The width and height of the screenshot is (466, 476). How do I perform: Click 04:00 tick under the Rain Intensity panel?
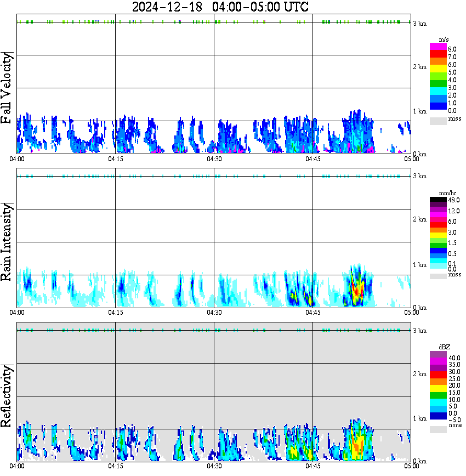17,313
